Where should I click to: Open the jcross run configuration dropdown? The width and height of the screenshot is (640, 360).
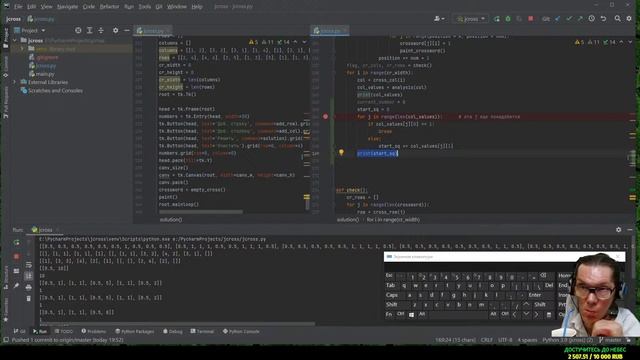(471, 19)
